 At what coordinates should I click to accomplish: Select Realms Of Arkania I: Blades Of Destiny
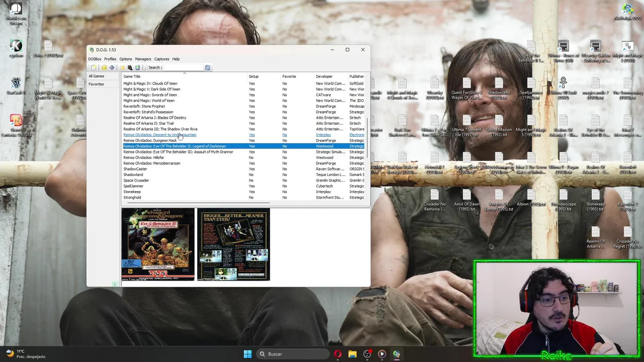point(244,118)
